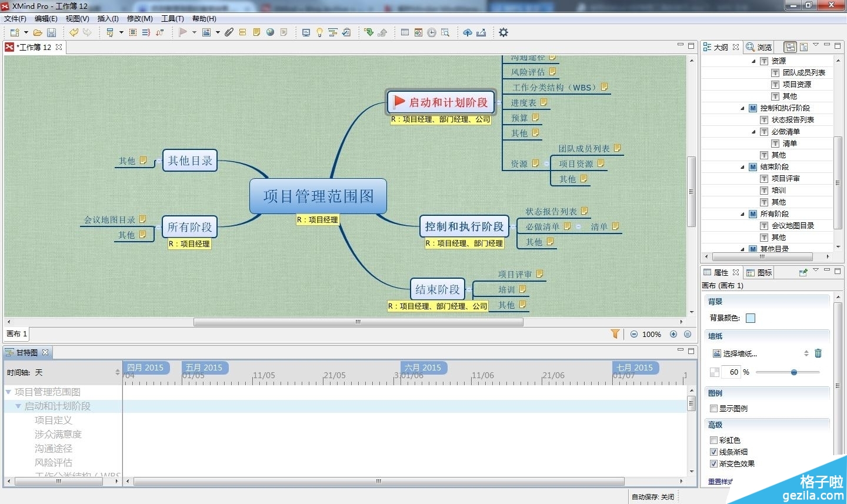Screen dimensions: 847x504
Task: Collapse 结束阶段 in outline tree
Action: [743, 167]
